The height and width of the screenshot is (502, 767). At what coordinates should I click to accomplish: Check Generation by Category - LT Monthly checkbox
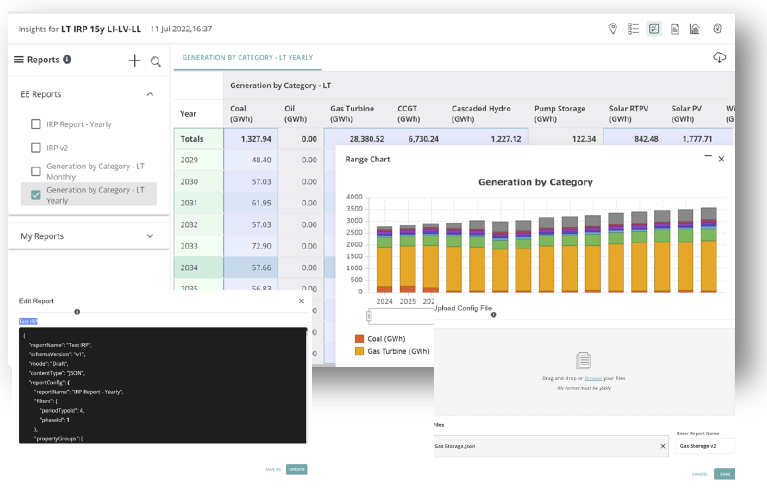pos(36,171)
